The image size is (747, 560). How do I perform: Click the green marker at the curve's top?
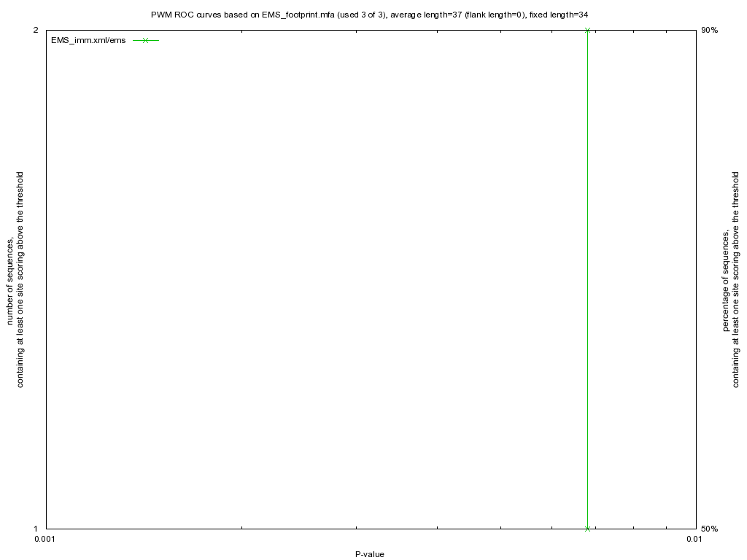(587, 30)
